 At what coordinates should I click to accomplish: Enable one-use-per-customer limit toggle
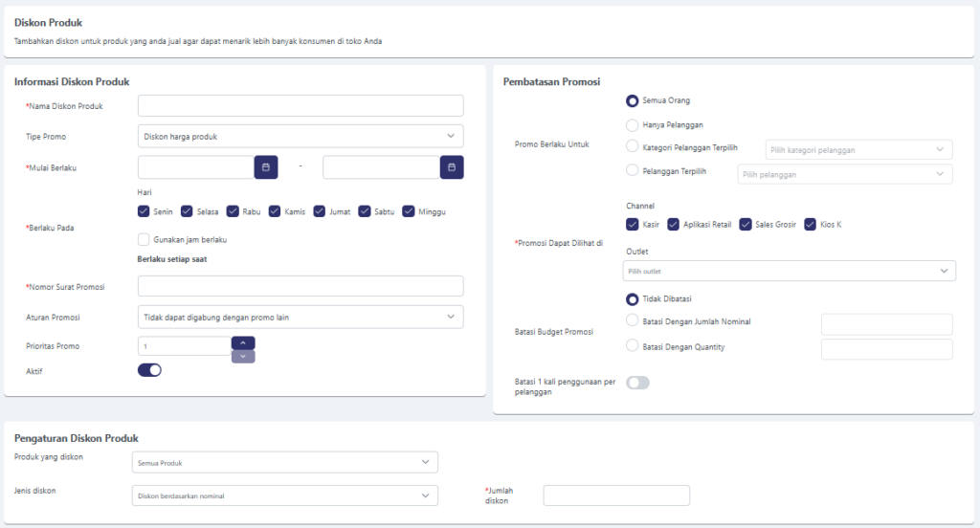pyautogui.click(x=637, y=383)
